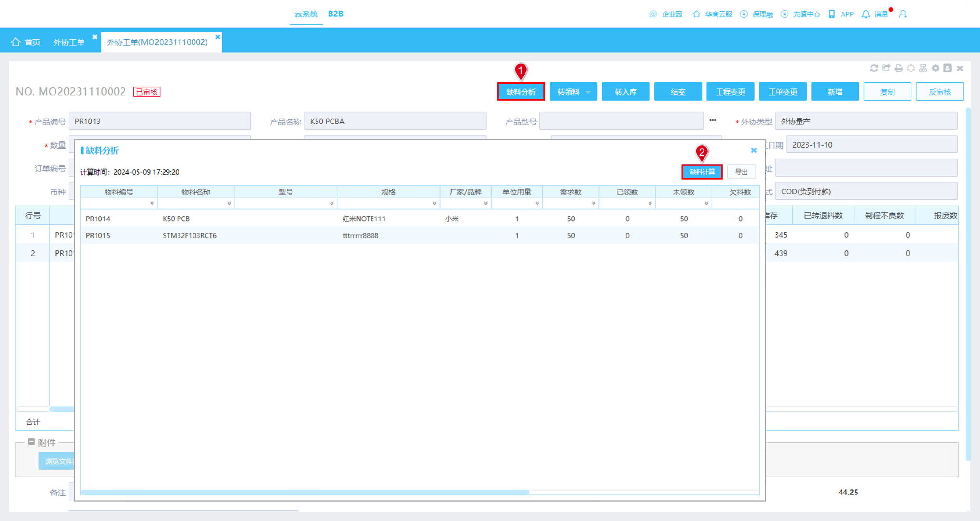Select the STM32F103RCT6 row in the table
The image size is (980, 521).
(420, 235)
